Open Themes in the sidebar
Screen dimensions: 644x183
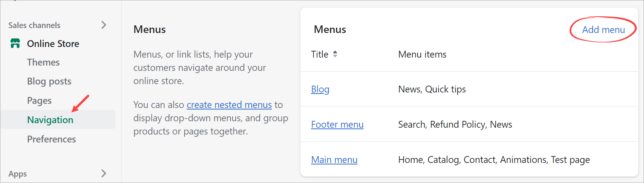pyautogui.click(x=43, y=62)
